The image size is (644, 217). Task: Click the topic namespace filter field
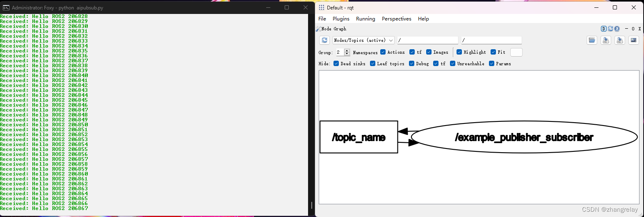point(491,40)
